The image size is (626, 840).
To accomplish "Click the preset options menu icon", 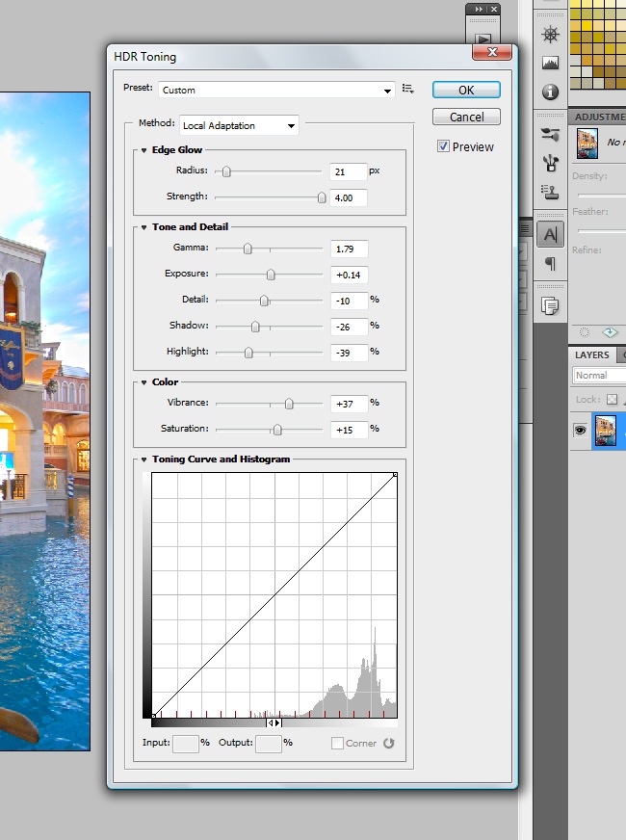I will click(408, 89).
